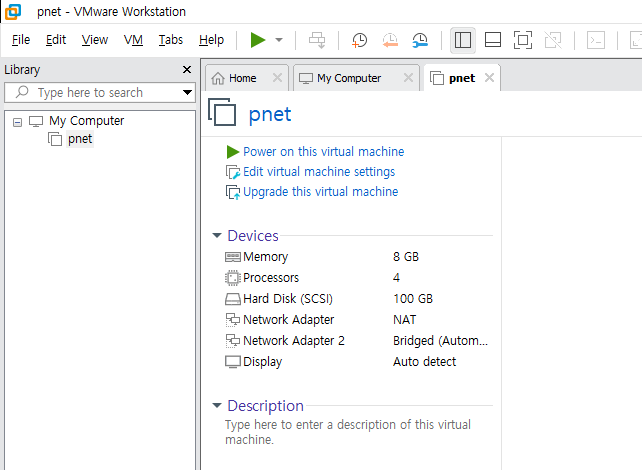
Task: Select the pnet VM in library tree
Action: click(x=80, y=139)
